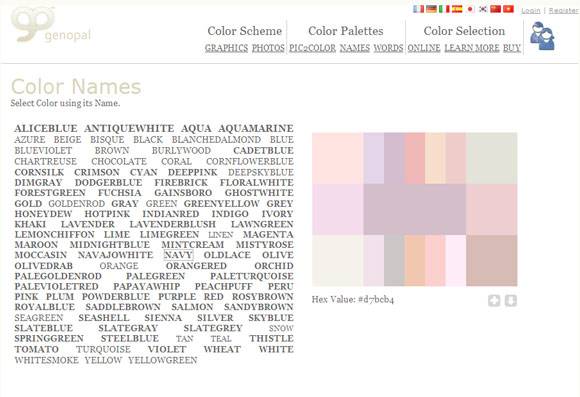Choose the peach-orange swatch in the bottom row

[x=415, y=260]
